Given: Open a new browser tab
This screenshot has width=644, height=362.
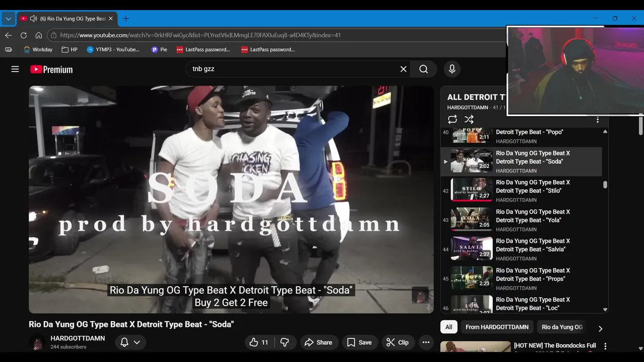Looking at the screenshot, I should (126, 19).
